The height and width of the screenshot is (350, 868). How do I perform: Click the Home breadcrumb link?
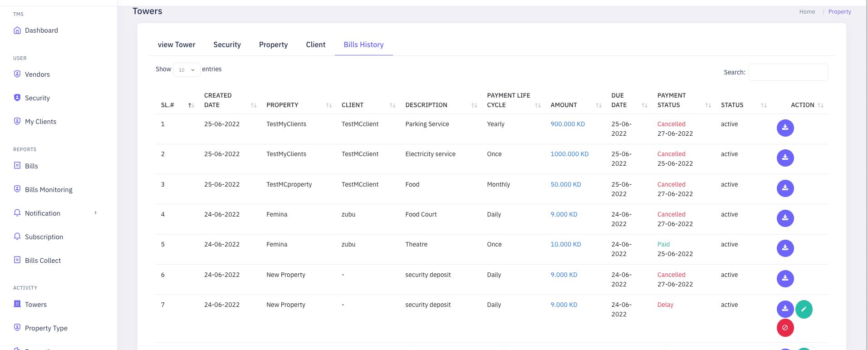point(807,12)
